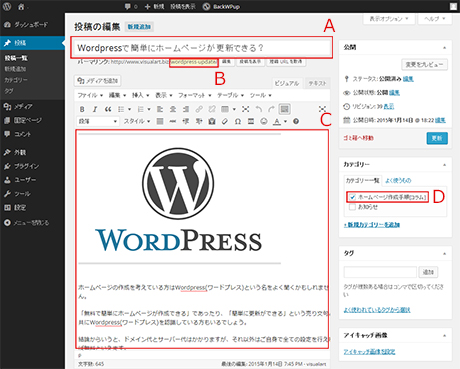The width and height of the screenshot is (460, 369).
Task: Collapse the カテゴリー box
Action: coord(444,165)
